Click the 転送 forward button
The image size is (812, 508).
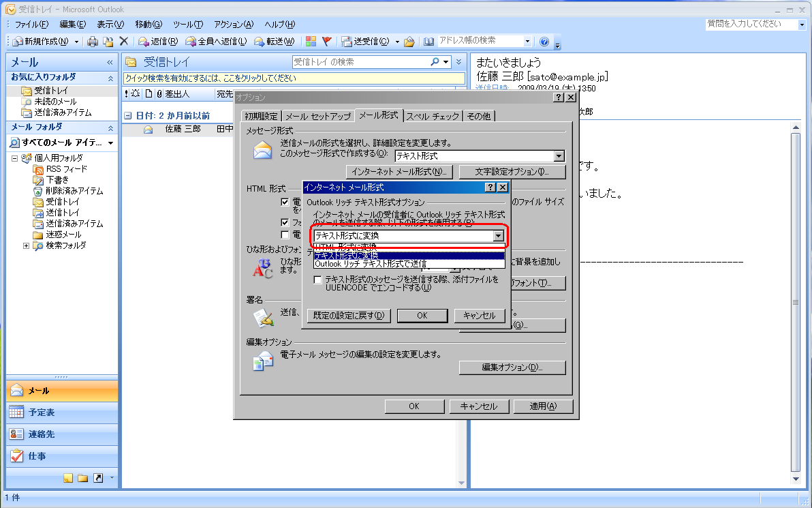[274, 42]
